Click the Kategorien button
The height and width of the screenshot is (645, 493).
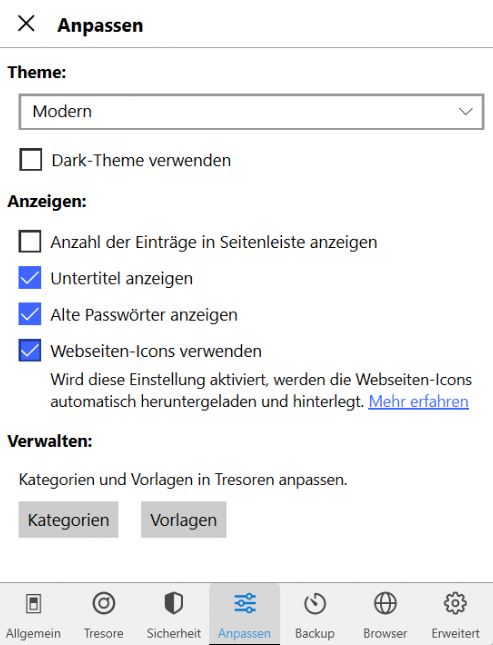point(68,520)
